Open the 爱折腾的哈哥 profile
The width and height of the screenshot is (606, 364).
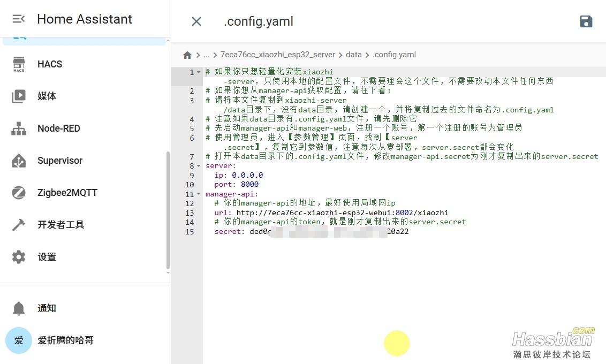(x=85, y=340)
